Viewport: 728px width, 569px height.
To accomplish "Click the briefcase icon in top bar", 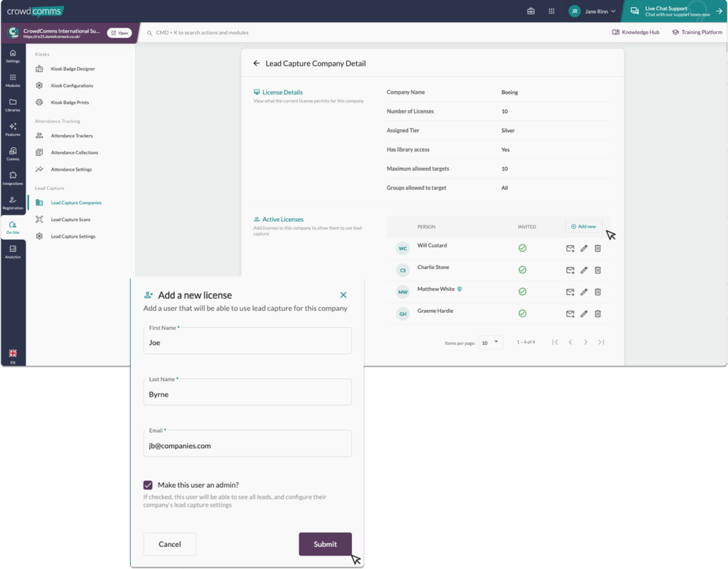I will coord(530,11).
